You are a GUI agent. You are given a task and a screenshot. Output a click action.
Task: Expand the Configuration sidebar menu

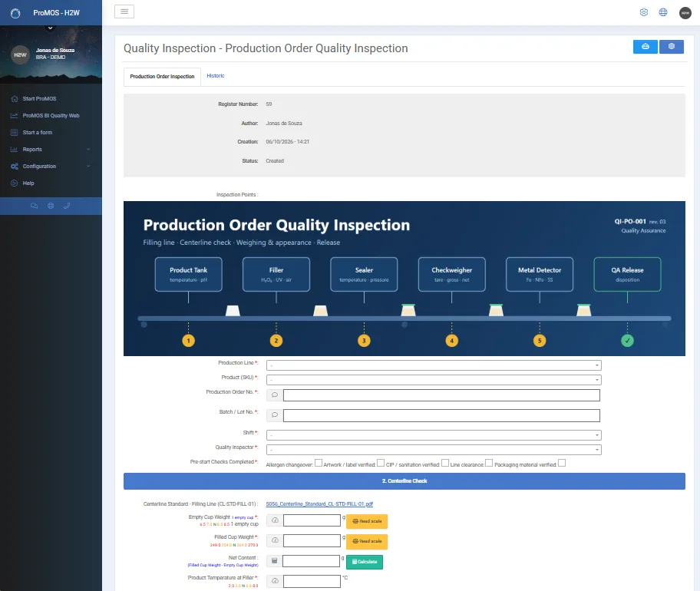51,166
